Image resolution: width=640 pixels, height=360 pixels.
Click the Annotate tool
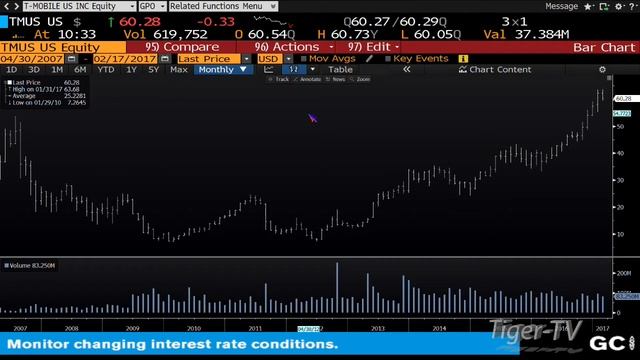click(x=307, y=79)
